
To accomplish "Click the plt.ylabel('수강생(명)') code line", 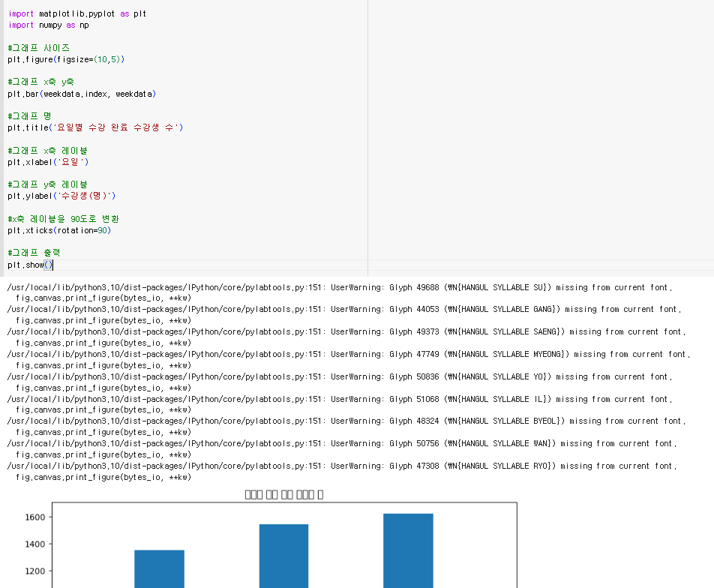I will (61, 196).
